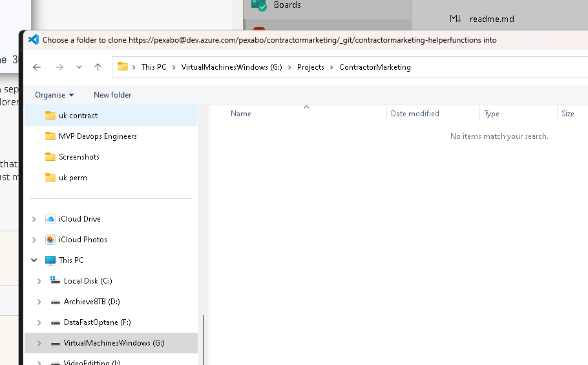Sort files by Size column
588x365 pixels.
[x=568, y=114]
